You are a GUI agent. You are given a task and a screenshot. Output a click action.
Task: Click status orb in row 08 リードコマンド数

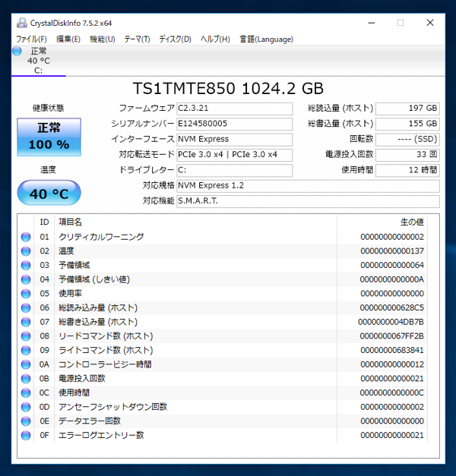tap(26, 336)
